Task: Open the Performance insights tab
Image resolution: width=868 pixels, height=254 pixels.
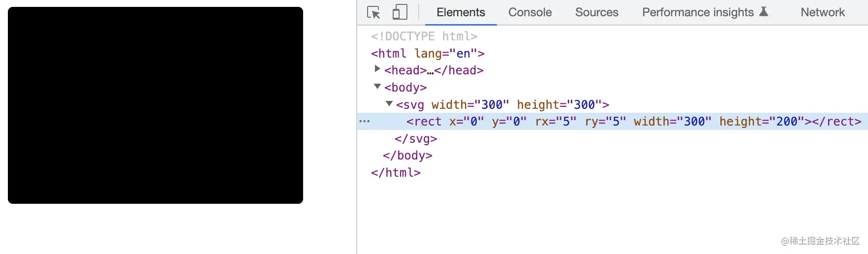Action: pos(697,12)
